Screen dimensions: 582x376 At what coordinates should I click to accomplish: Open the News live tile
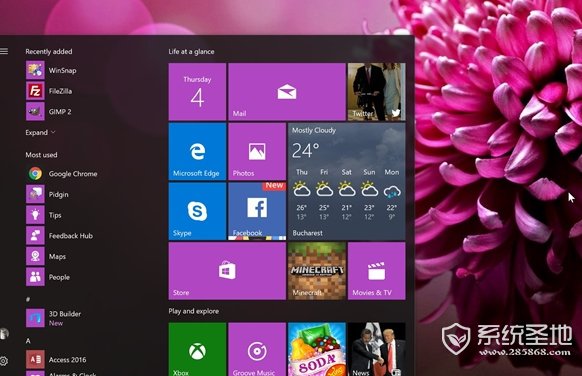tap(376, 349)
